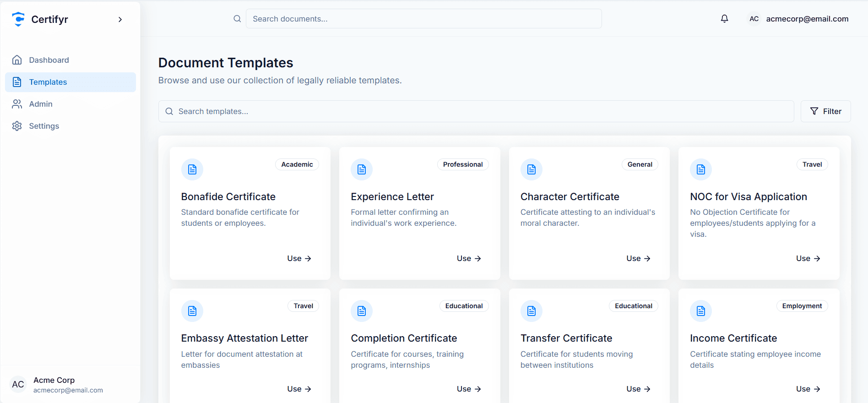868x403 pixels.
Task: Open notifications bell
Action: [724, 19]
